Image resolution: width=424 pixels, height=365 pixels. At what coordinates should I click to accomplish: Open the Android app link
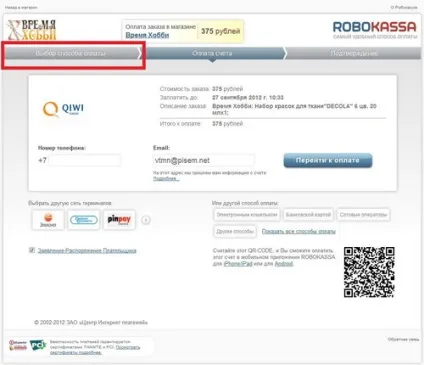(x=284, y=264)
